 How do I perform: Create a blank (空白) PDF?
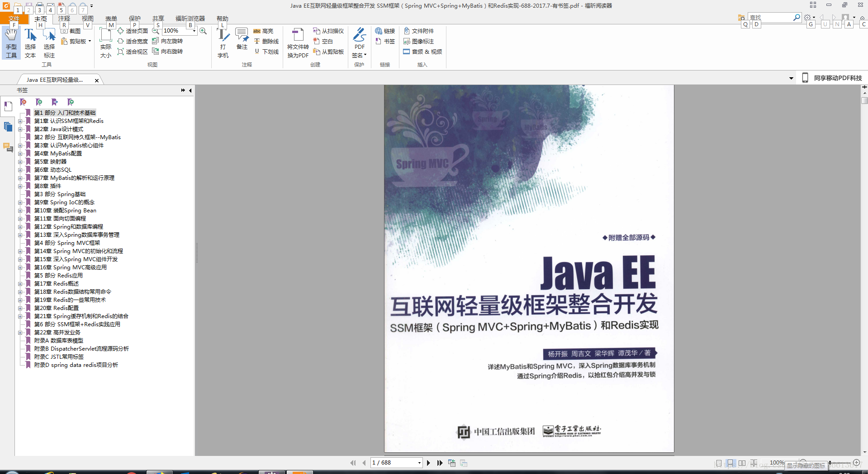[323, 41]
